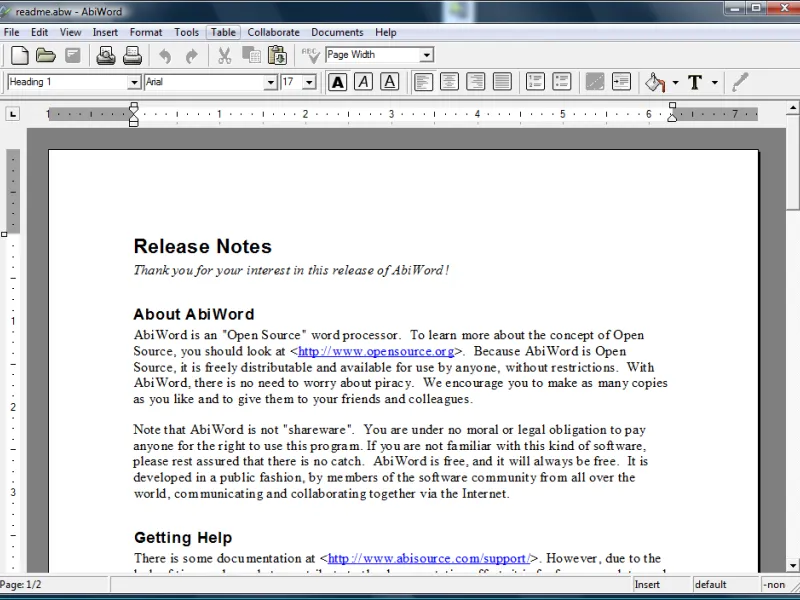The width and height of the screenshot is (800, 600).
Task: Align text left
Action: [x=423, y=82]
